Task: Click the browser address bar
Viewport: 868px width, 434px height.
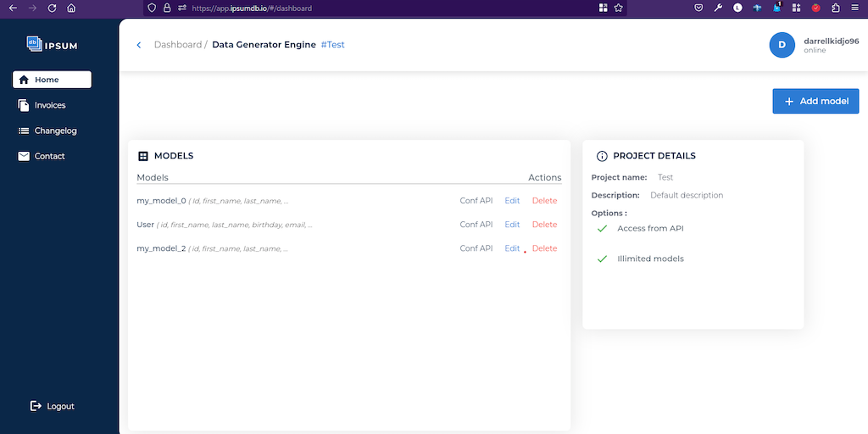Action: (x=381, y=8)
